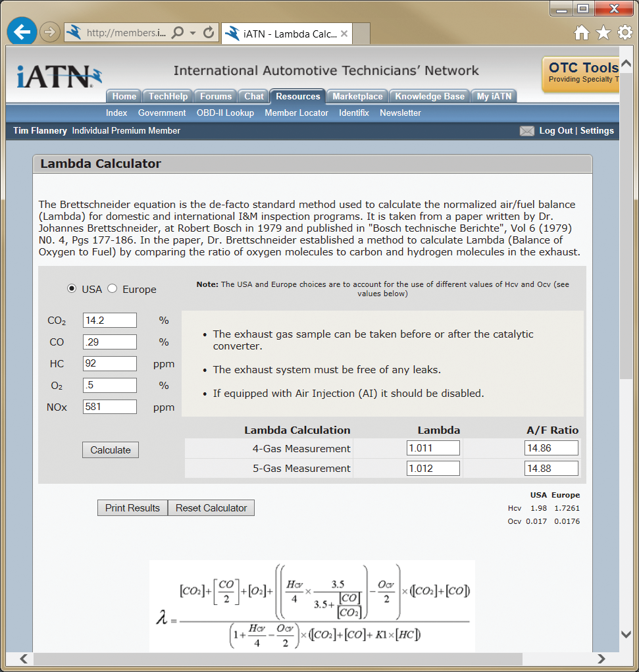Open Favorites with the star icon

pos(603,32)
